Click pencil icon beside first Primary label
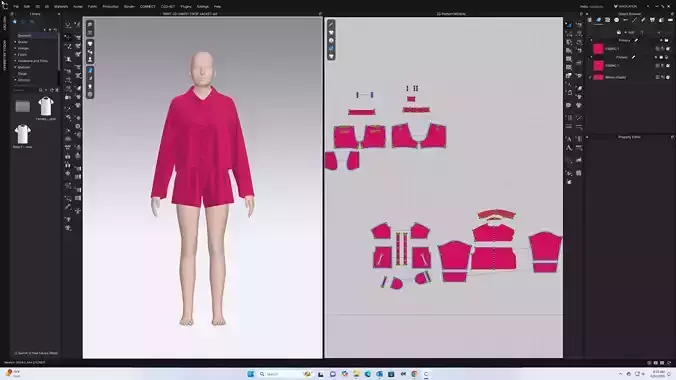The height and width of the screenshot is (380, 676). [x=636, y=41]
